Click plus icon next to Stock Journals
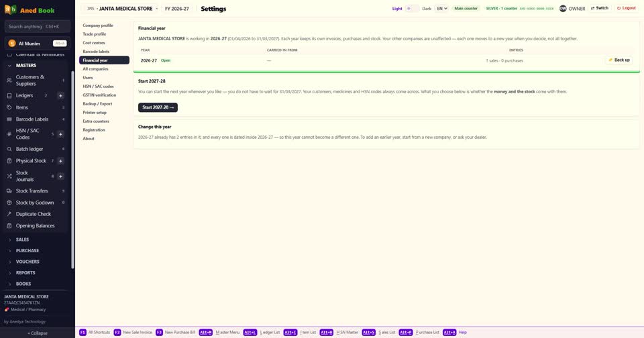The width and height of the screenshot is (644, 338). point(60,176)
